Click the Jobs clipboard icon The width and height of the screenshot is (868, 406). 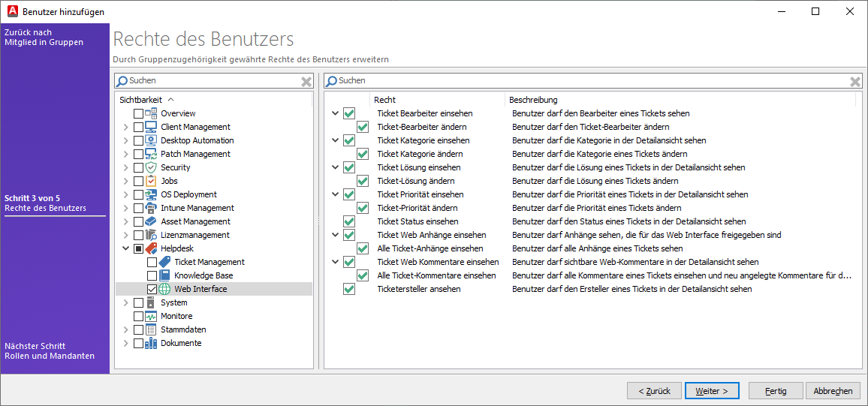[x=151, y=181]
